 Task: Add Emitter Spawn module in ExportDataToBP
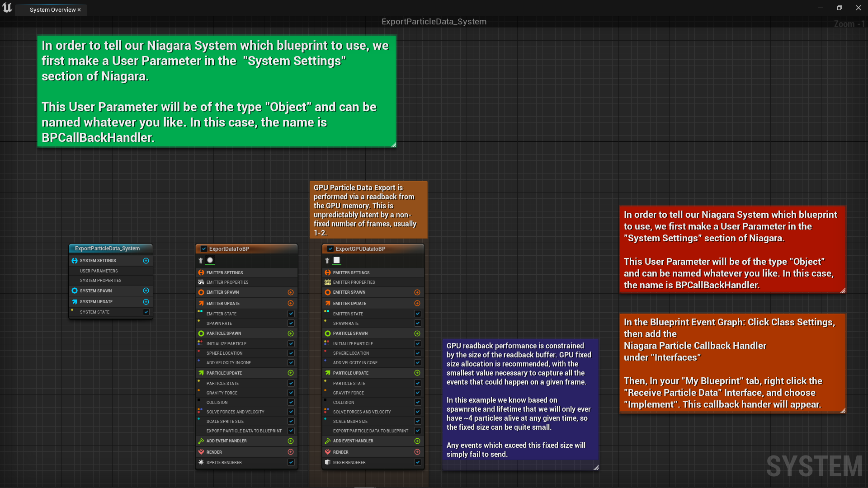coord(291,292)
